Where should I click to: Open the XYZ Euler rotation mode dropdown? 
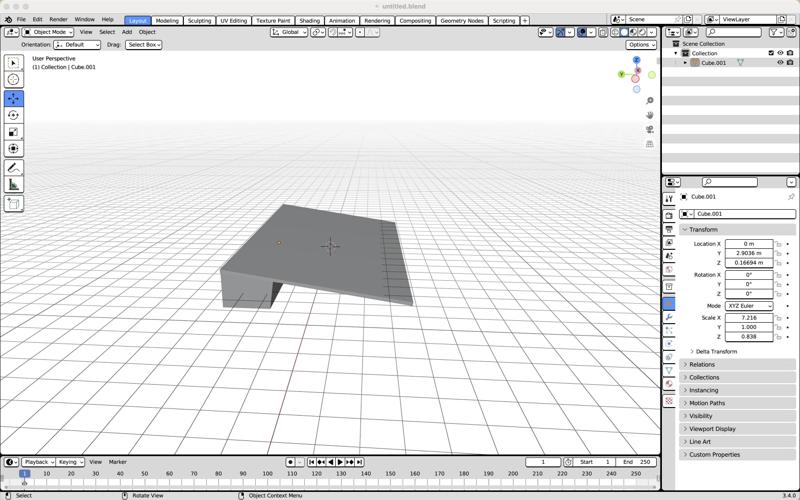click(x=749, y=306)
